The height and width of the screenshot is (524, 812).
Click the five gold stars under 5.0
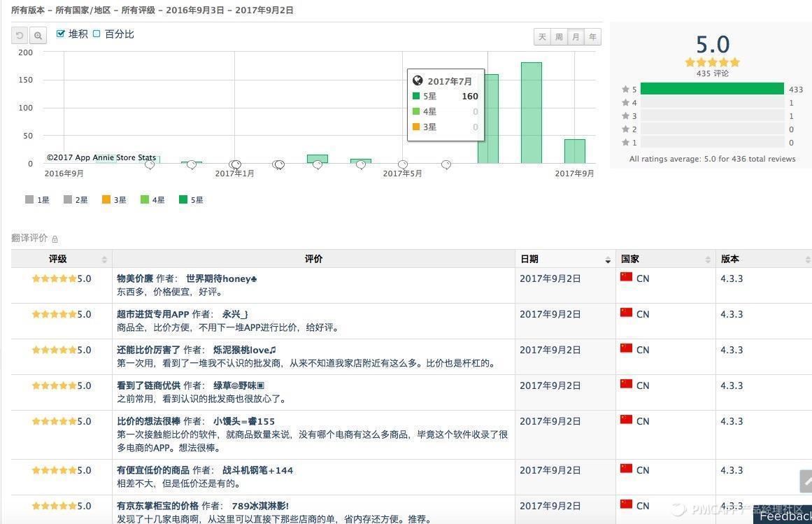pos(712,63)
